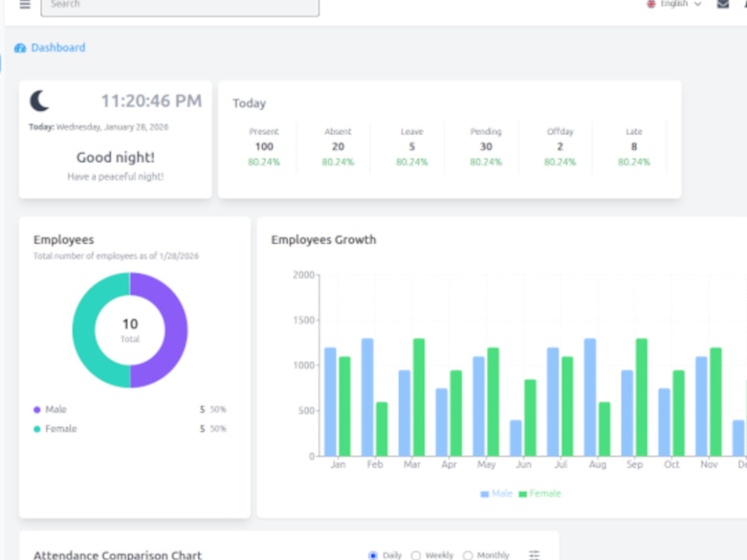
Task: Open the mail envelope icon
Action: [722, 4]
